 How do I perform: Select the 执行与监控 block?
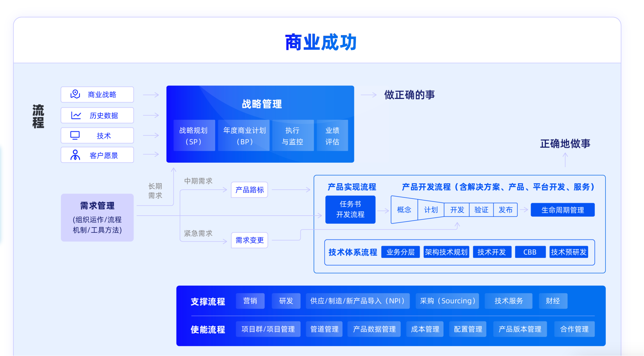pyautogui.click(x=293, y=135)
